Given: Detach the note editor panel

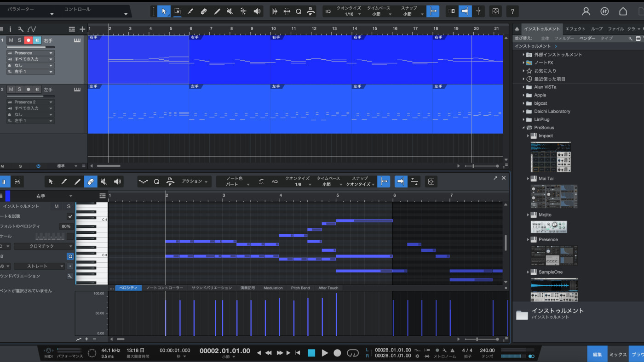Looking at the screenshot, I should [495, 178].
